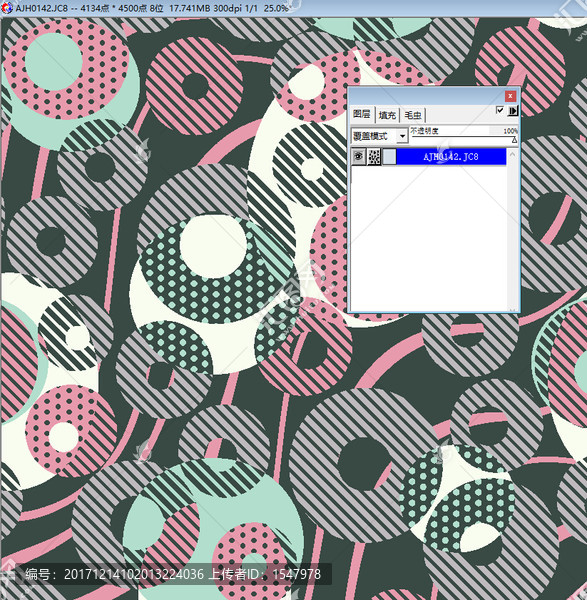Click the layer list scrollbar up arrow
This screenshot has height=600, width=587.
(512, 154)
